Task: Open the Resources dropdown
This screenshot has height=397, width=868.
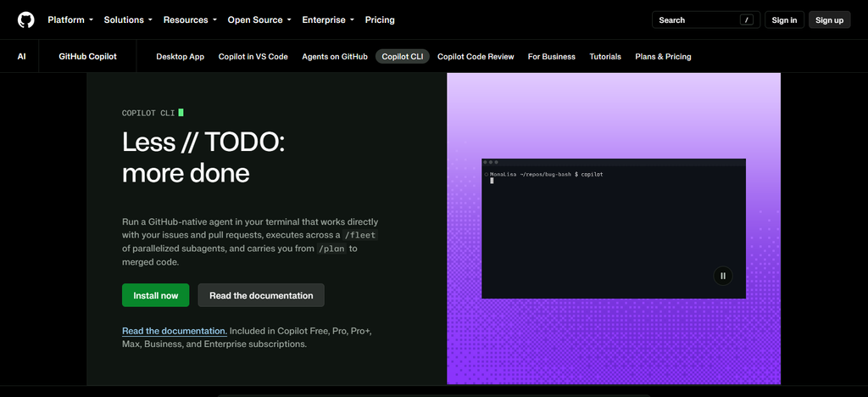Action: (x=190, y=20)
